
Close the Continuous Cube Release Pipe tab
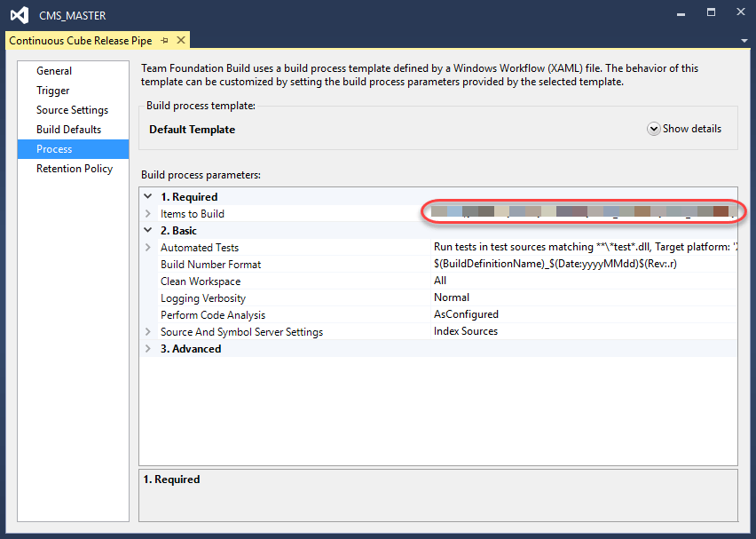(x=181, y=40)
